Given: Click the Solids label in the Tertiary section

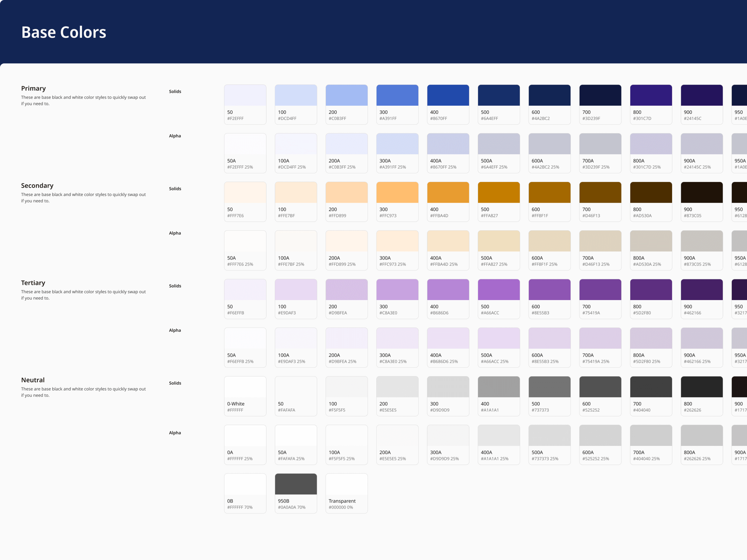Looking at the screenshot, I should coord(175,286).
